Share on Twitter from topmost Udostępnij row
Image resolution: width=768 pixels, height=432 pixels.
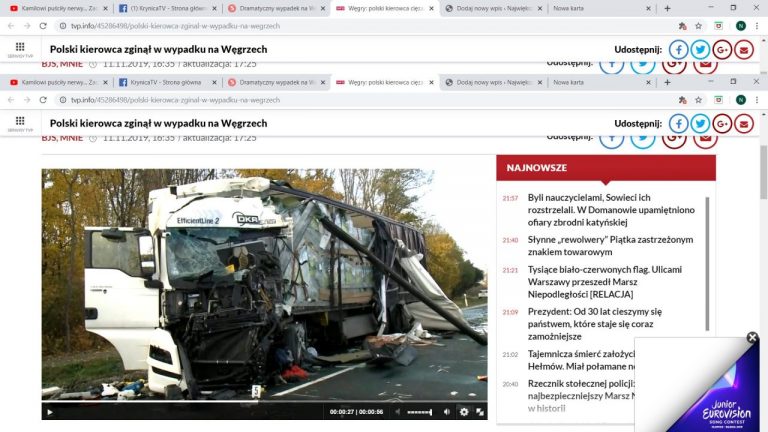[x=700, y=49]
